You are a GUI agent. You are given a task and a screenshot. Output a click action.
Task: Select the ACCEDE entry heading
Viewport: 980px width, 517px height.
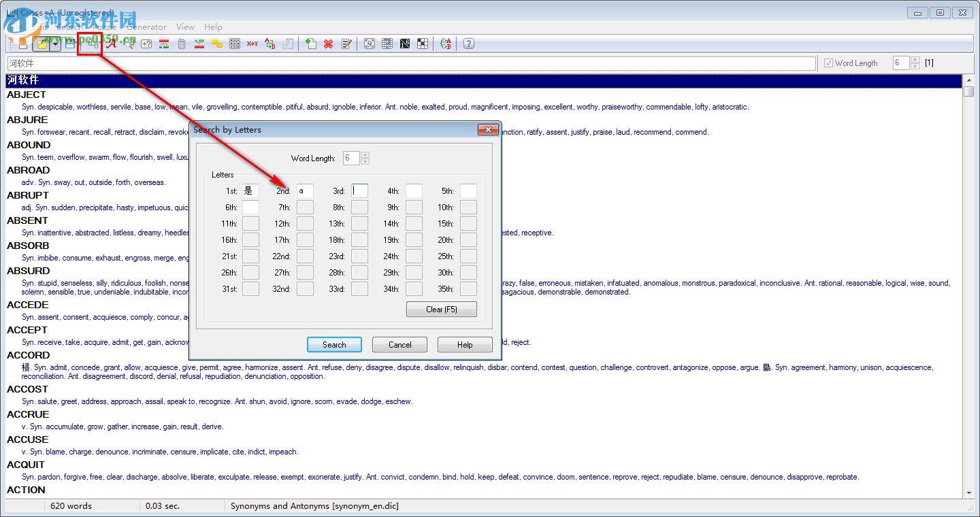pos(28,305)
